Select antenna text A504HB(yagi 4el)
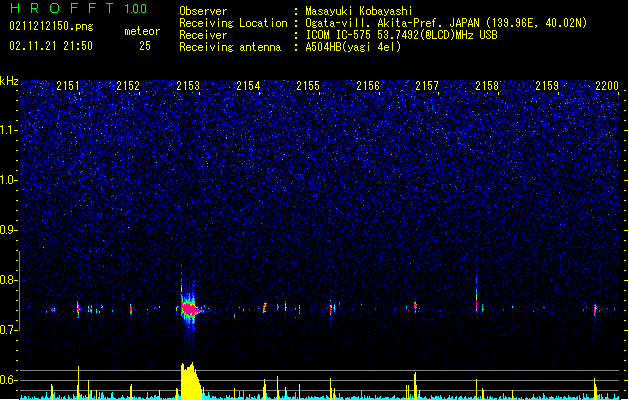Image resolution: width=629 pixels, height=400 pixels. (353, 47)
